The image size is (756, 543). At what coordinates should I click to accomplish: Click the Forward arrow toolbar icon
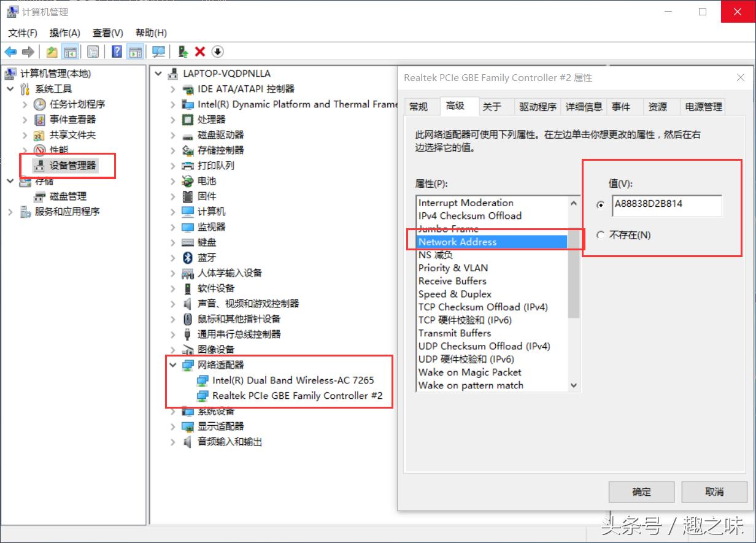click(28, 52)
